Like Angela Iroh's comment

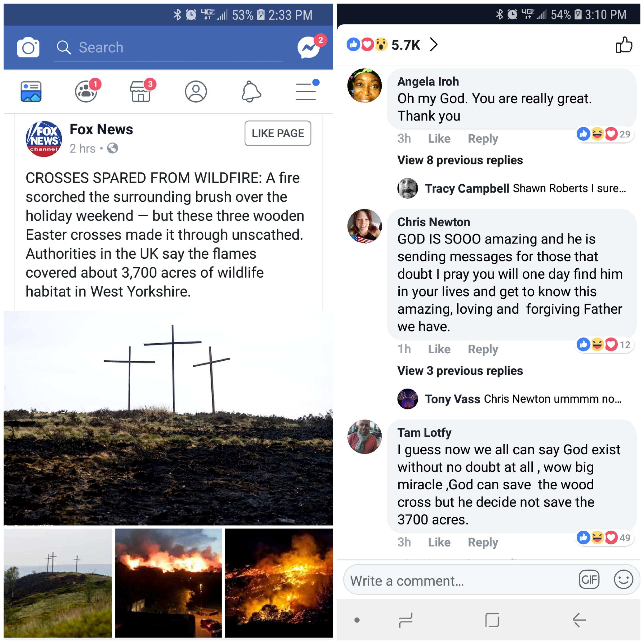pyautogui.click(x=439, y=139)
